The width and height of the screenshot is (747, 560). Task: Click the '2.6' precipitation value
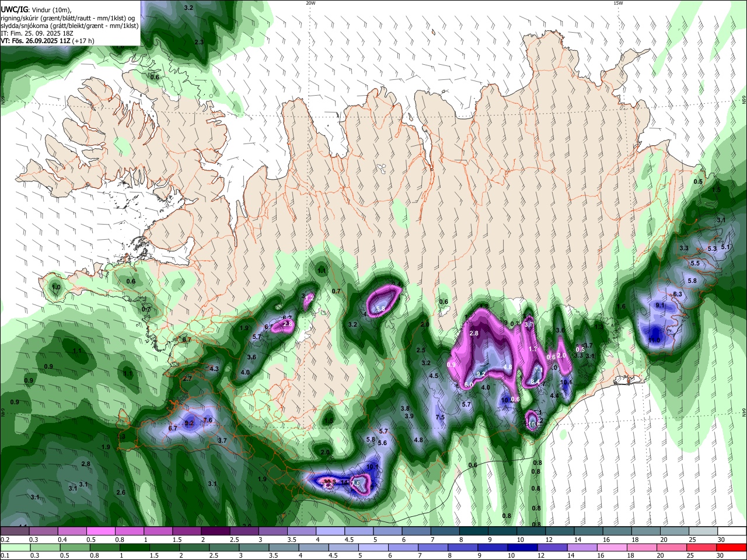coord(121,493)
